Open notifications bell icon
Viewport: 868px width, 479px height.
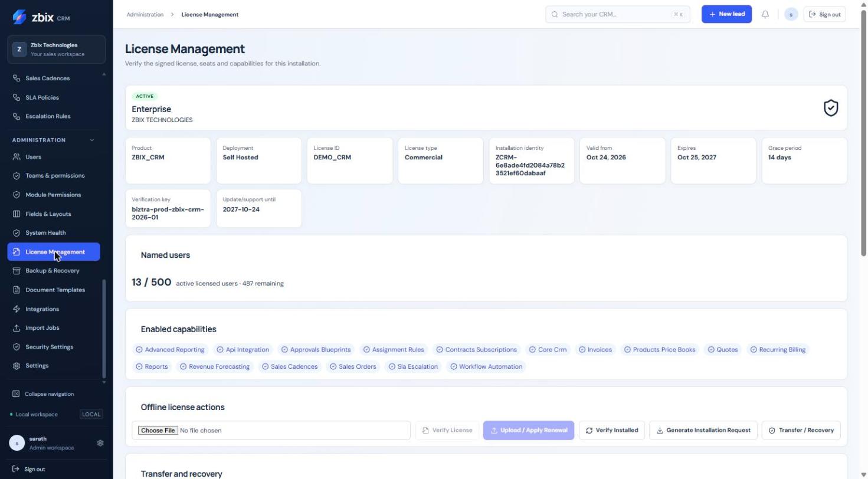[765, 14]
